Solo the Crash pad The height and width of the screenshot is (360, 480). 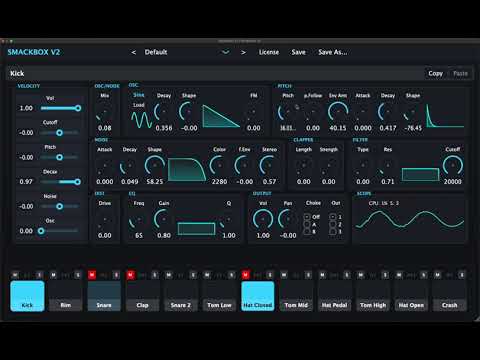[x=462, y=275]
